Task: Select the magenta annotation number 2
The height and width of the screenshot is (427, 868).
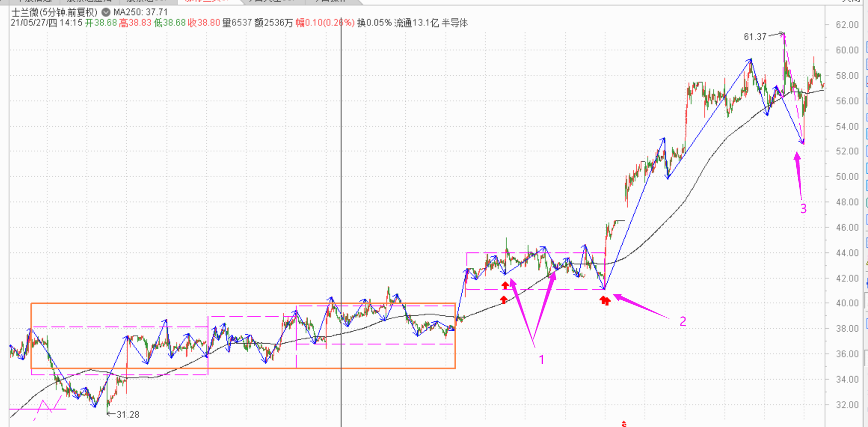Action: point(683,322)
